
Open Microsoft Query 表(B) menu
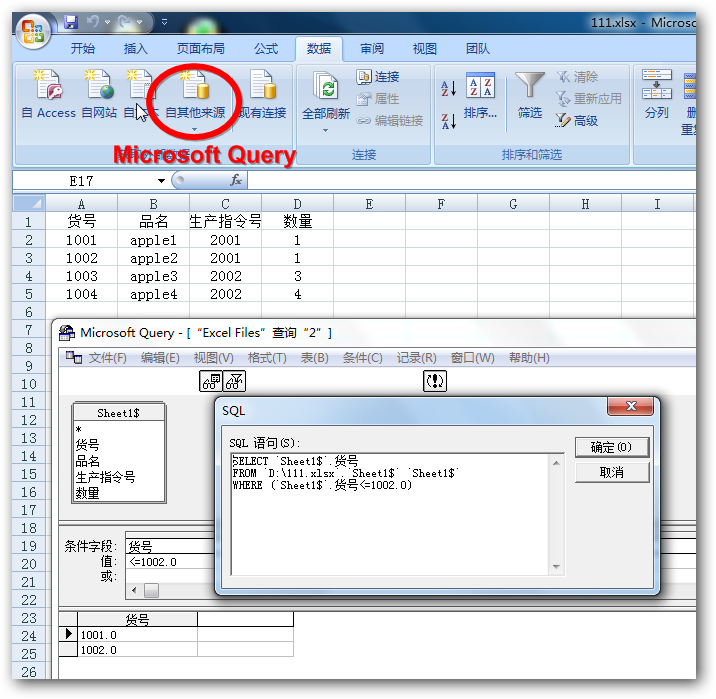tap(315, 358)
